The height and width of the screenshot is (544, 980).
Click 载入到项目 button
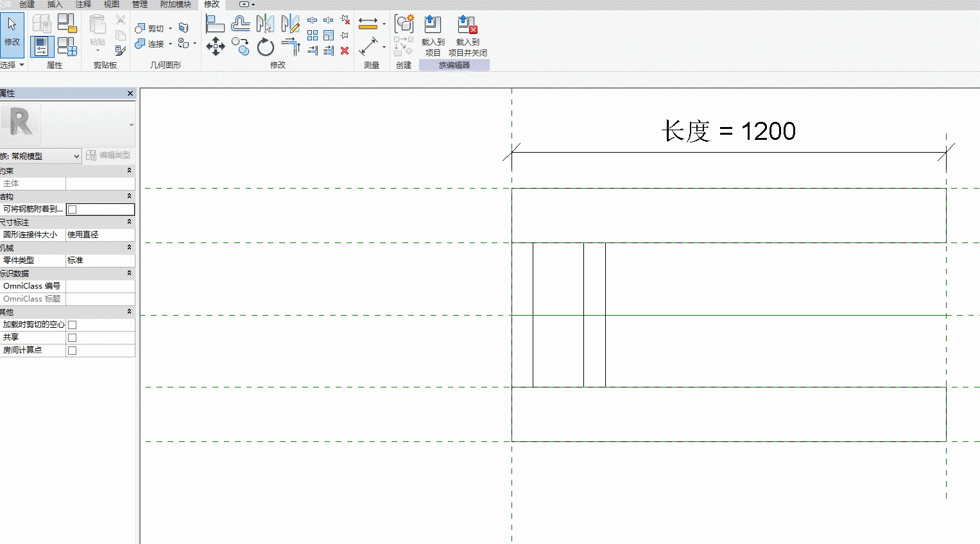(433, 36)
